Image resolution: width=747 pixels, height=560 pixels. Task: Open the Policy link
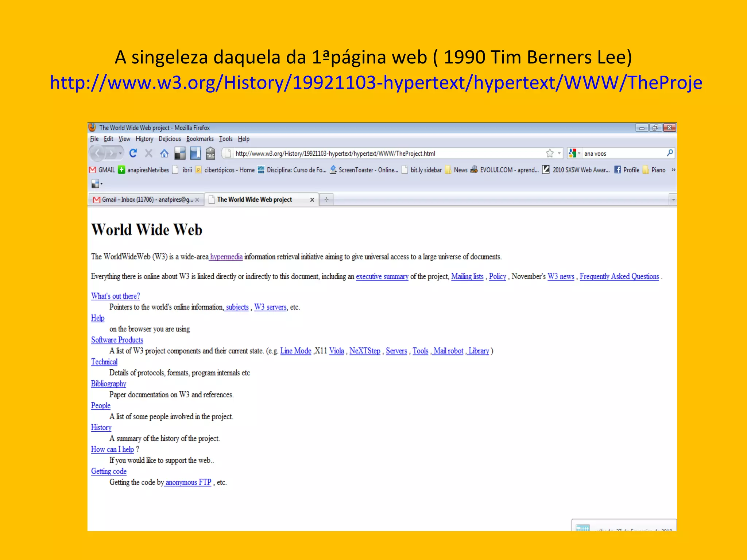click(x=498, y=277)
